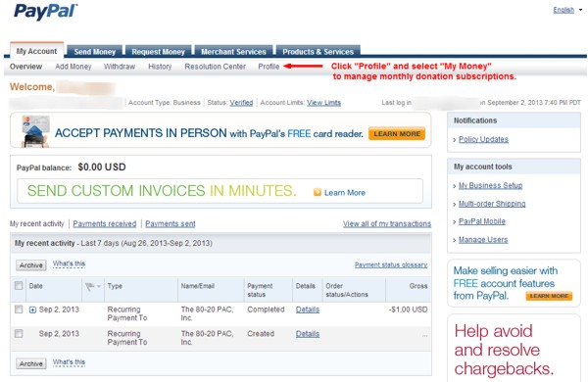
Task: Open the Payment status glossary link
Action: point(391,264)
